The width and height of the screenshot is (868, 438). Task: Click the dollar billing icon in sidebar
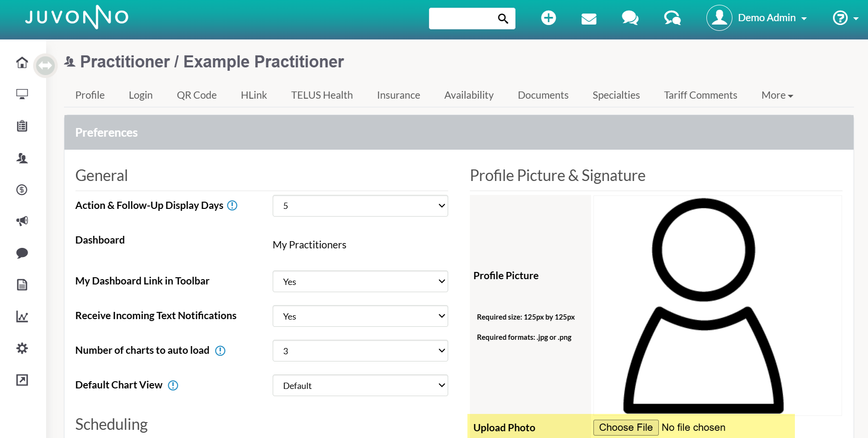click(x=22, y=190)
